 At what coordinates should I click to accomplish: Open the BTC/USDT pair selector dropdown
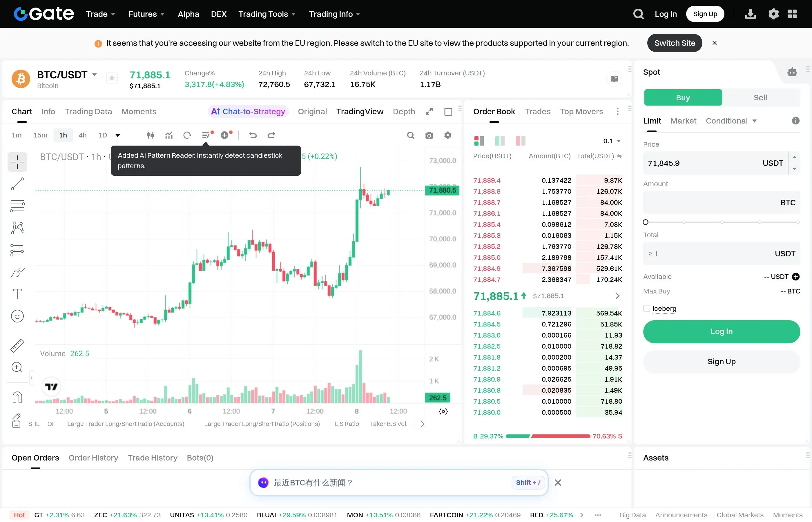(x=95, y=75)
